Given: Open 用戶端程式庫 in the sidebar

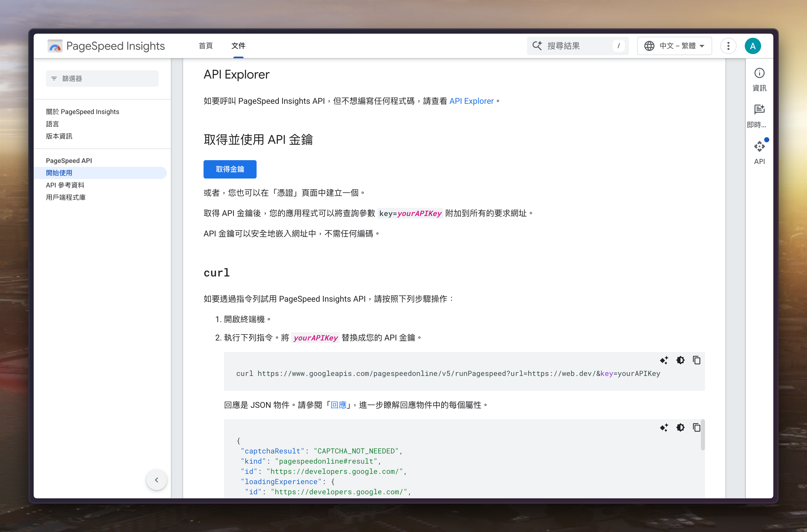Looking at the screenshot, I should [66, 197].
